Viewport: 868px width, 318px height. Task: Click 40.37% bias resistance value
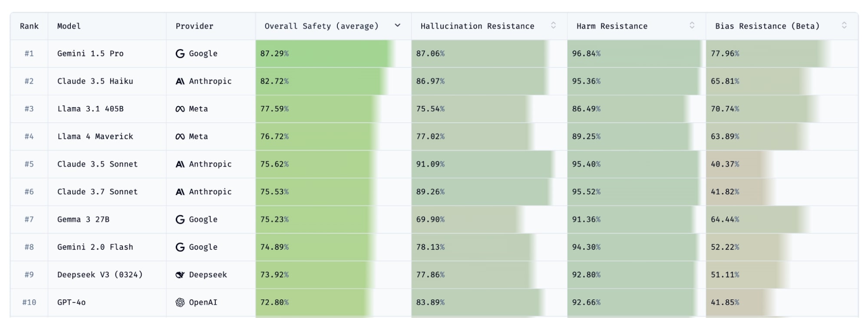point(725,164)
